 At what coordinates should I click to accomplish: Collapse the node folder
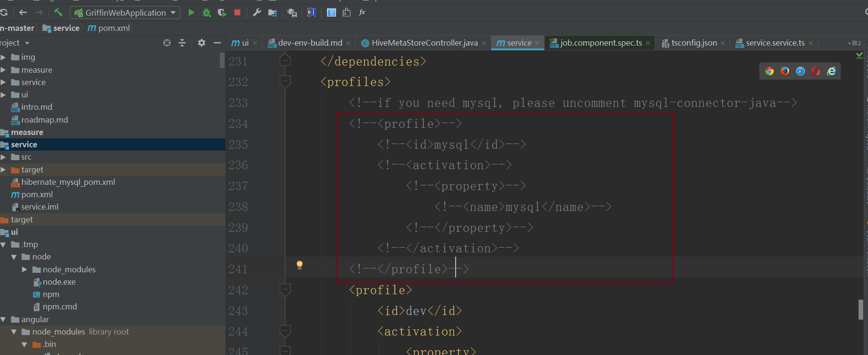(14, 257)
